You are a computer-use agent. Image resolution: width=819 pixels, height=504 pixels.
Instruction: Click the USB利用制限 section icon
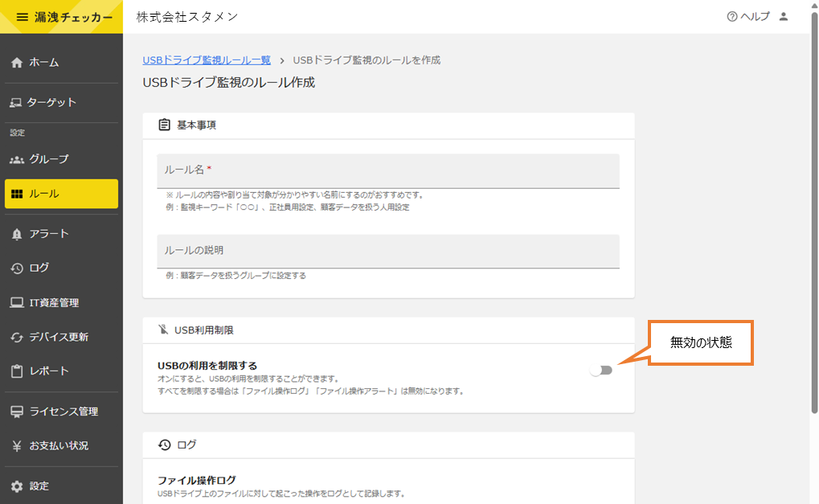163,330
